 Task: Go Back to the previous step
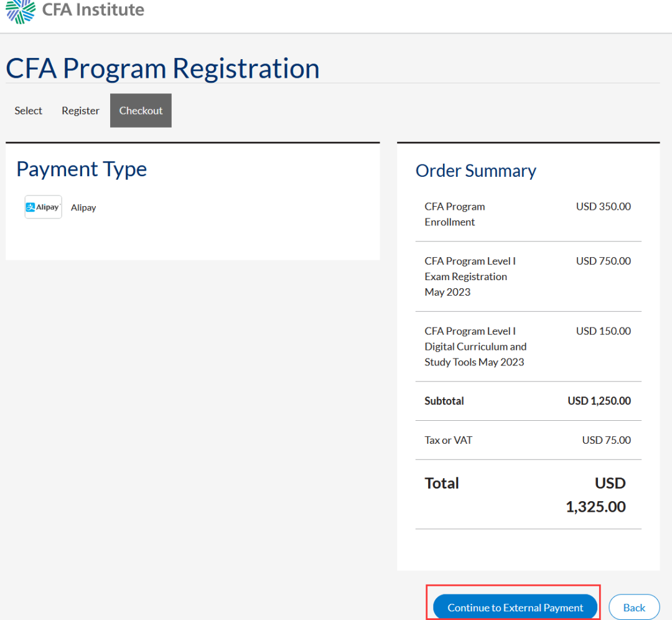pyautogui.click(x=634, y=607)
